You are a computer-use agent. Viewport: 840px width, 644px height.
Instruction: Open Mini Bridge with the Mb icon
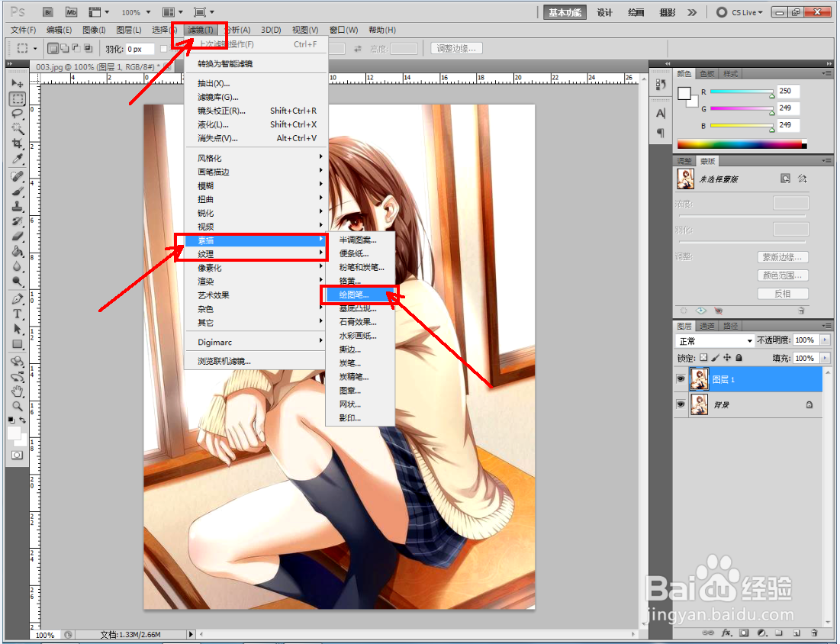tap(71, 11)
